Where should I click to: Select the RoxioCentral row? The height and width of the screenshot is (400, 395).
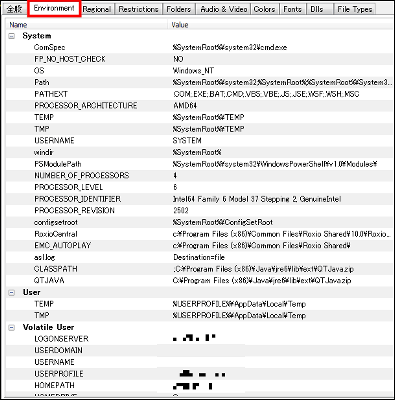point(199,234)
